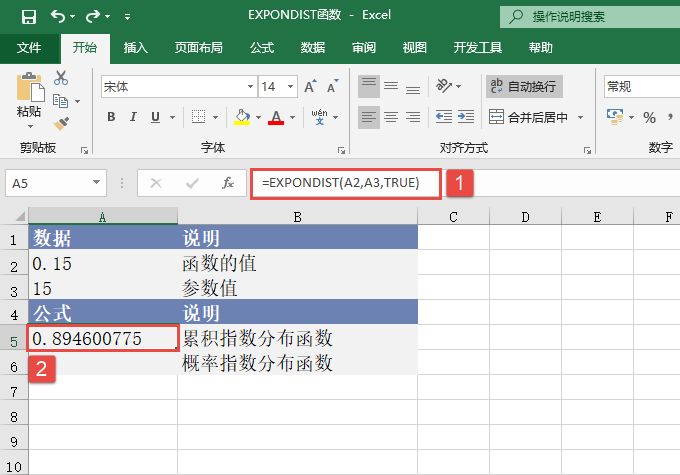Toggle Italic formatting
Viewport: 680px width, 475px height.
[x=133, y=117]
